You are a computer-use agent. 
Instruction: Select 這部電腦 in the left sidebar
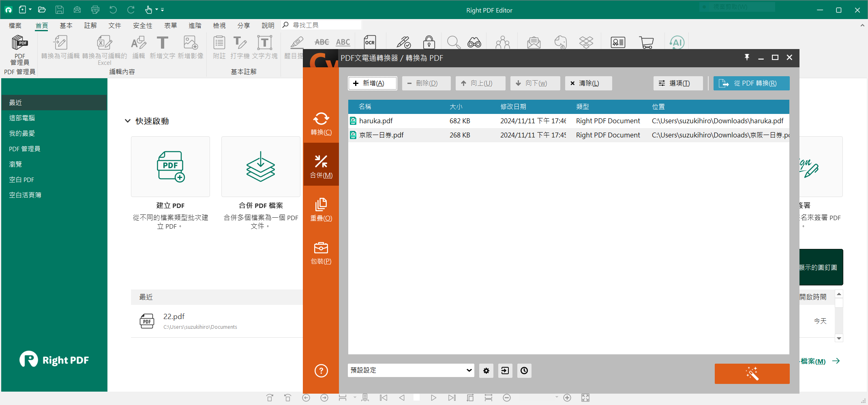(x=54, y=118)
